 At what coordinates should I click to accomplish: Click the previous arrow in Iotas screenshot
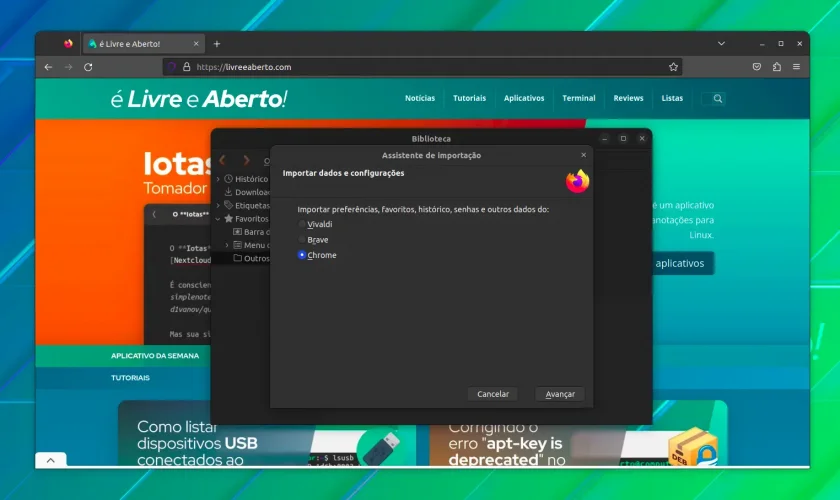point(154,214)
